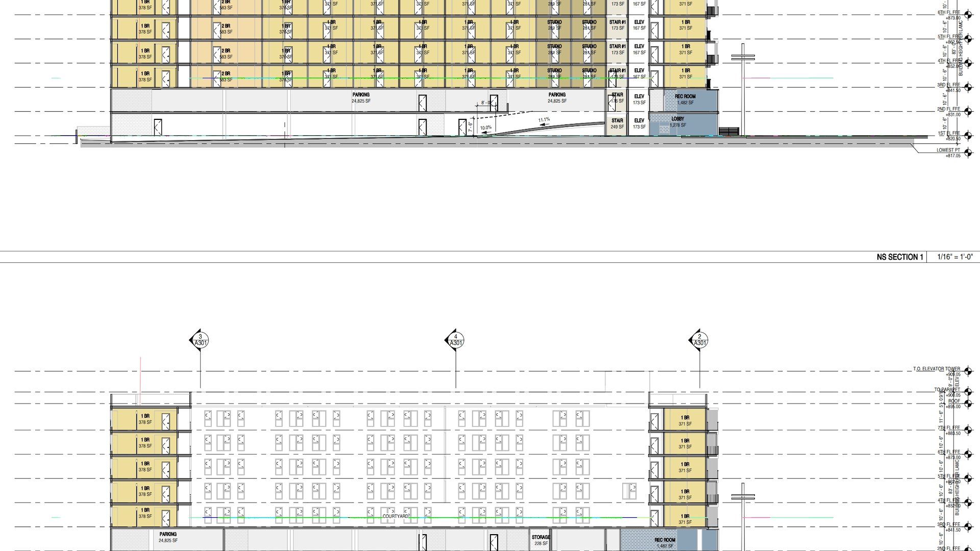Viewport: 980px width, 551px height.
Task: Click section marker 2 on A301
Action: pos(699,340)
